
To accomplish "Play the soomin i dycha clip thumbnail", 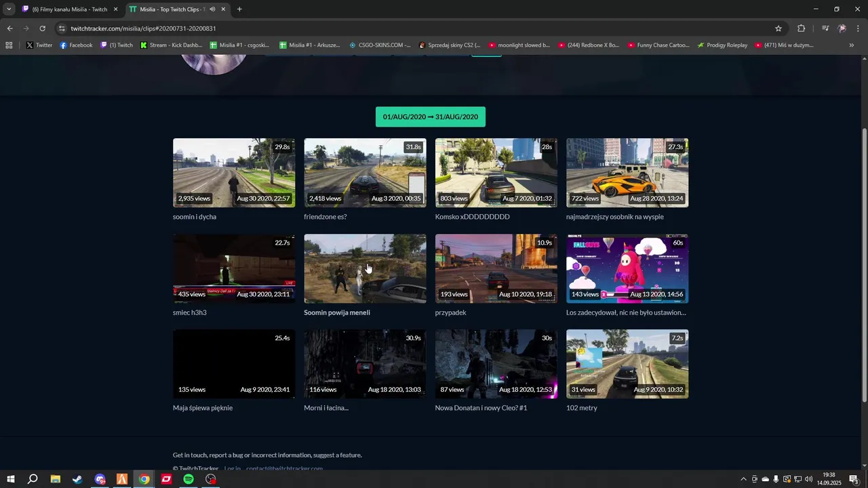I will pos(234,173).
